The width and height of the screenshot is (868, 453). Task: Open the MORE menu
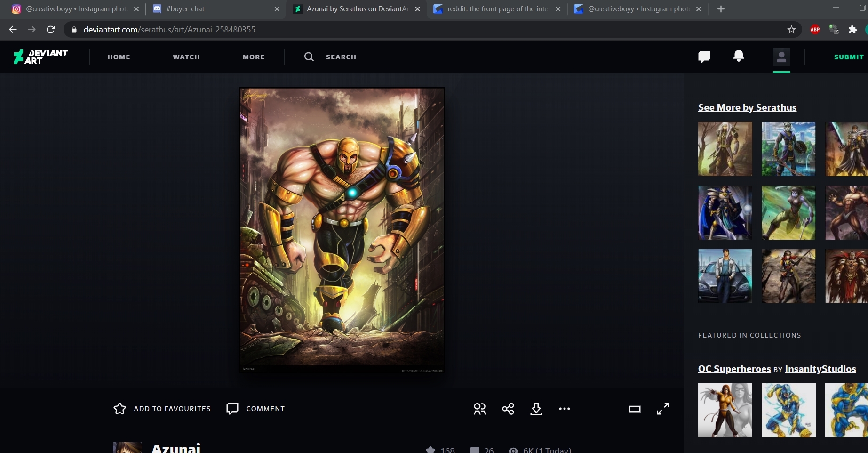[x=254, y=57]
